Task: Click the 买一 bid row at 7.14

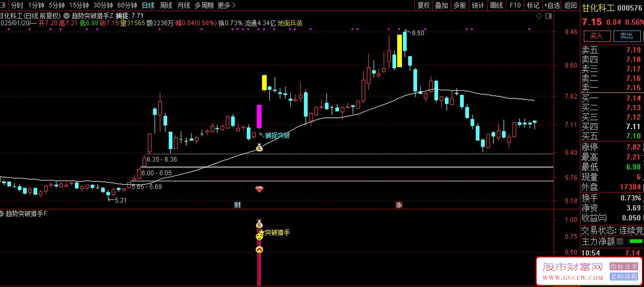Action: tap(612, 98)
